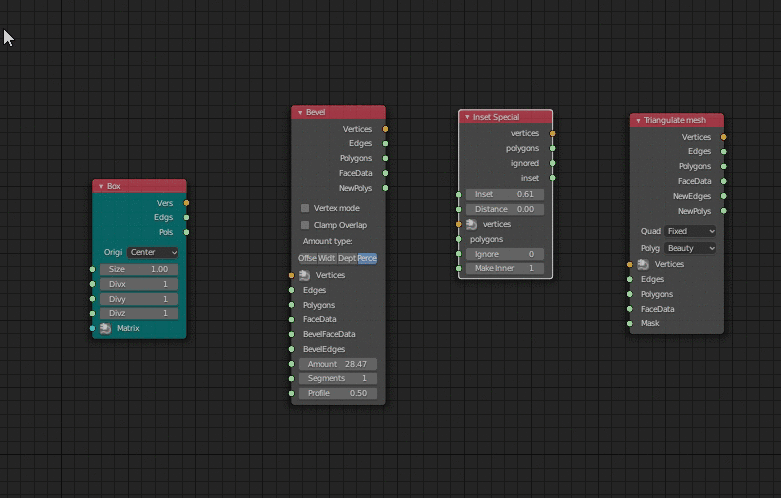Collapse the Triangulate mesh node triangle

639,121
